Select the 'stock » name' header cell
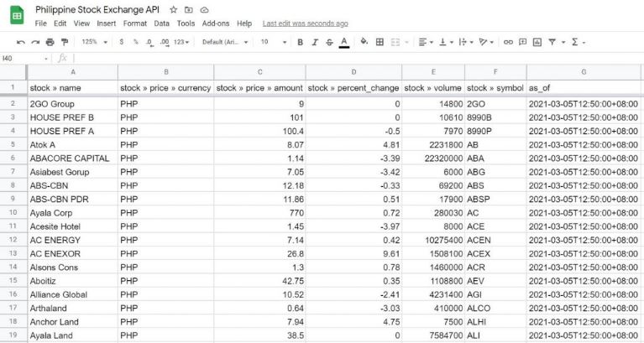Image resolution: width=644 pixels, height=343 pixels. coord(73,88)
